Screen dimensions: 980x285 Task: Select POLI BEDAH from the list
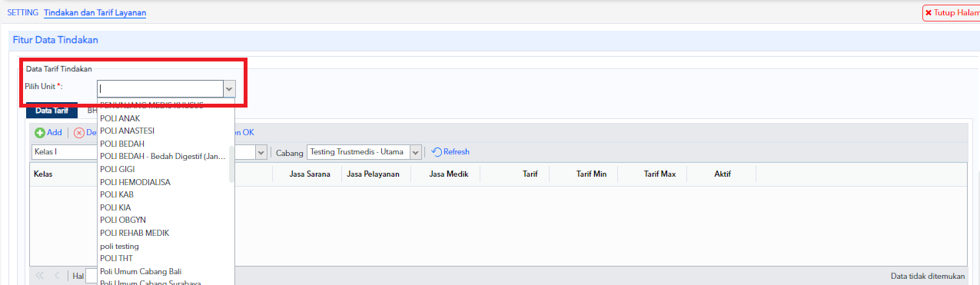tap(122, 144)
